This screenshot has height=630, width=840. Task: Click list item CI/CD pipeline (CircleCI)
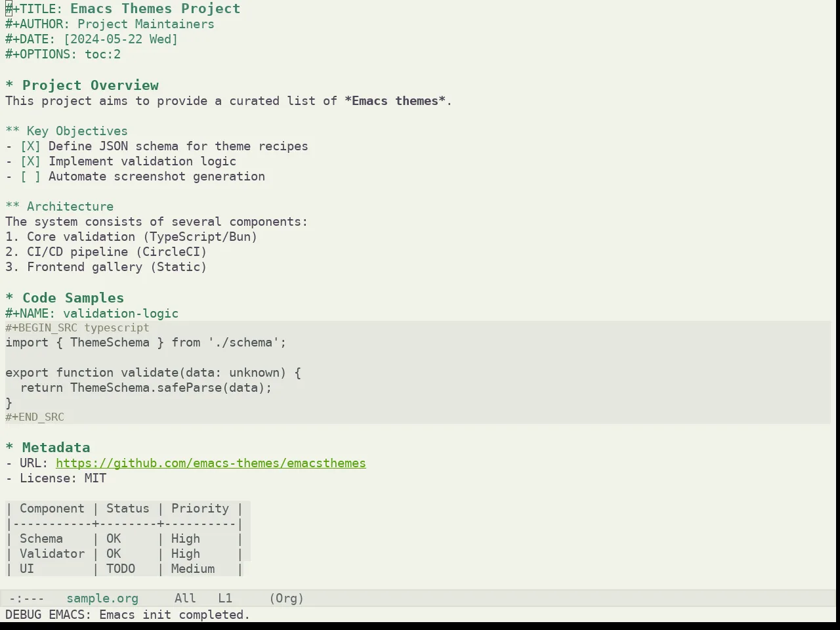pos(106,252)
